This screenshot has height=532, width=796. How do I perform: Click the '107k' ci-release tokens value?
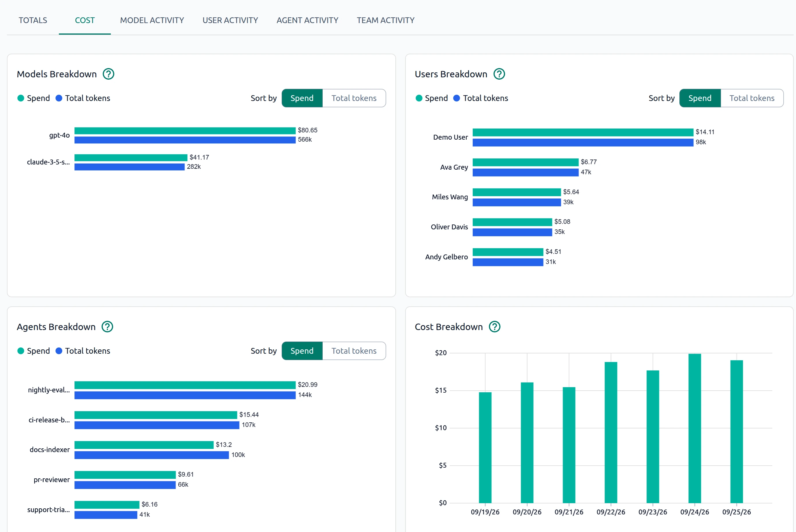point(248,425)
